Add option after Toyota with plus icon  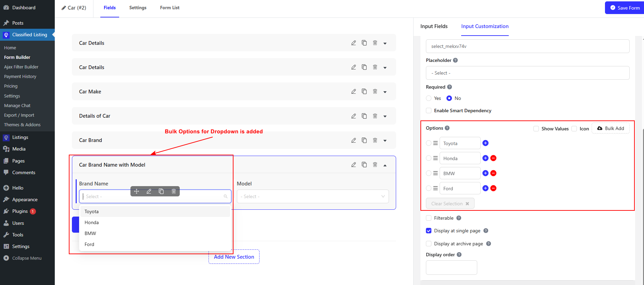point(485,143)
